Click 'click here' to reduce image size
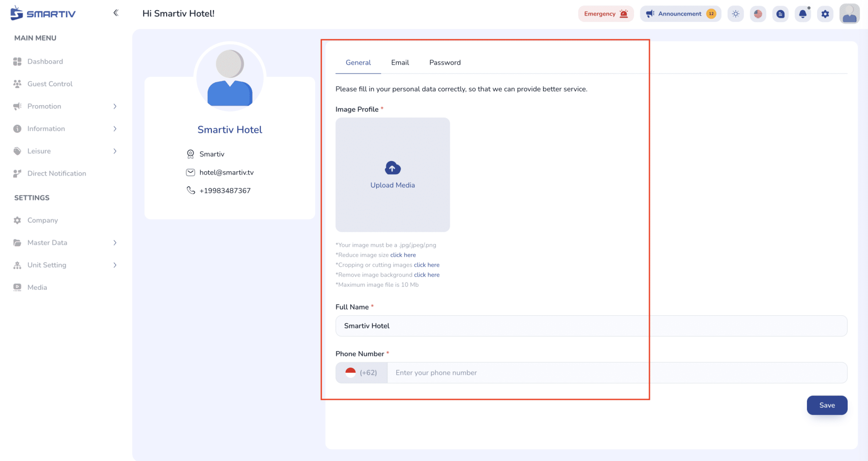The image size is (868, 461). pos(403,255)
